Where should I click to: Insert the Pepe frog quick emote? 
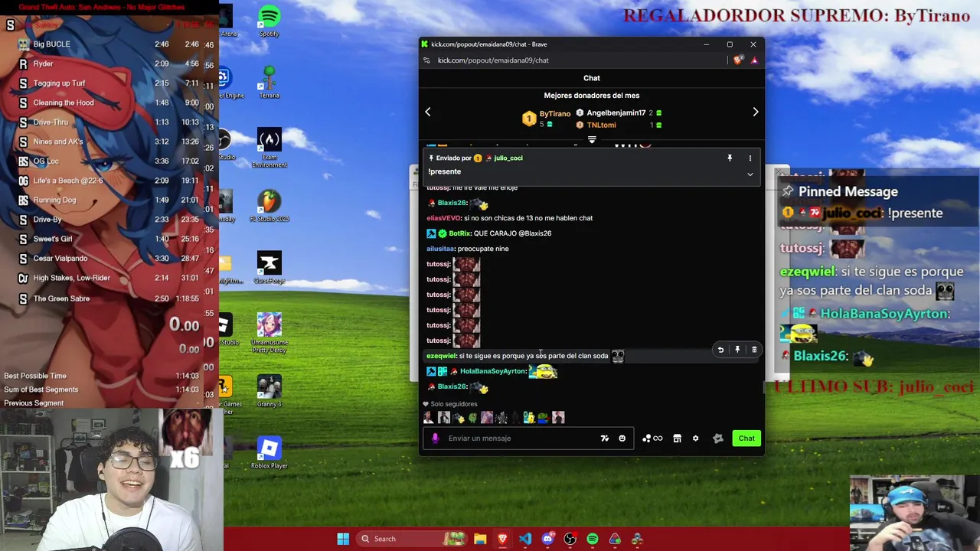coord(543,418)
